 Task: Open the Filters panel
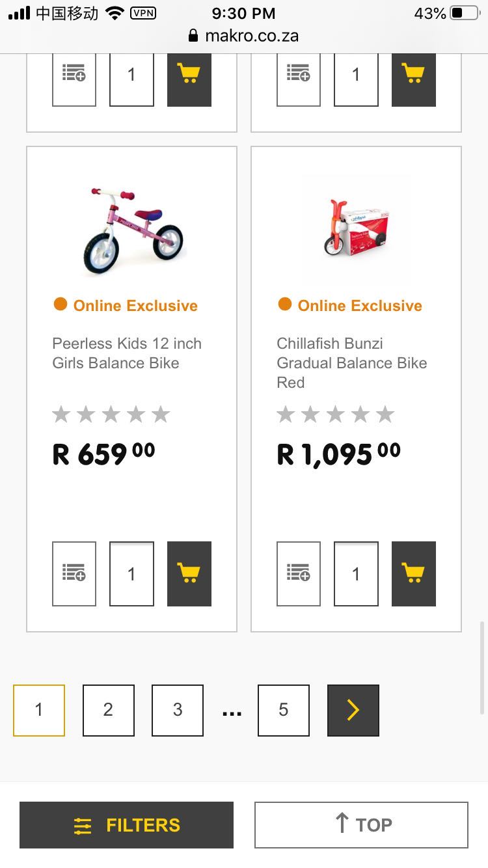click(x=126, y=825)
